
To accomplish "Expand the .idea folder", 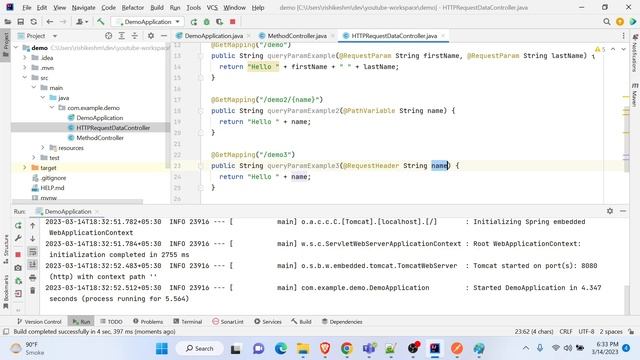I will 25,58.
